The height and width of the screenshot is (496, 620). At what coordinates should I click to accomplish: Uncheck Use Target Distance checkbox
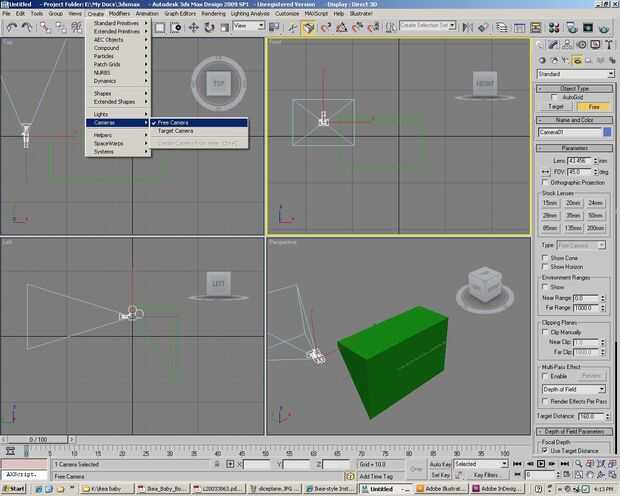pos(545,451)
